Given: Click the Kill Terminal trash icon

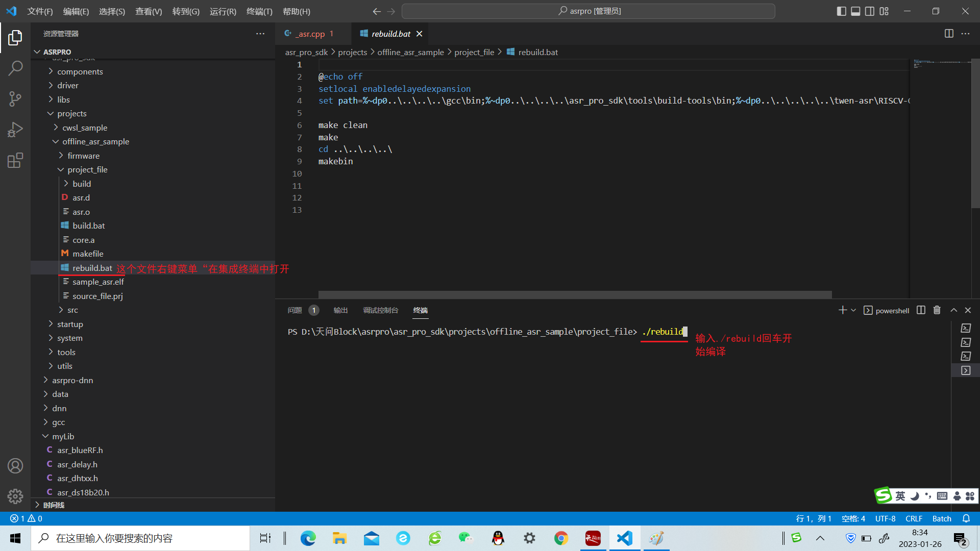Looking at the screenshot, I should [937, 310].
